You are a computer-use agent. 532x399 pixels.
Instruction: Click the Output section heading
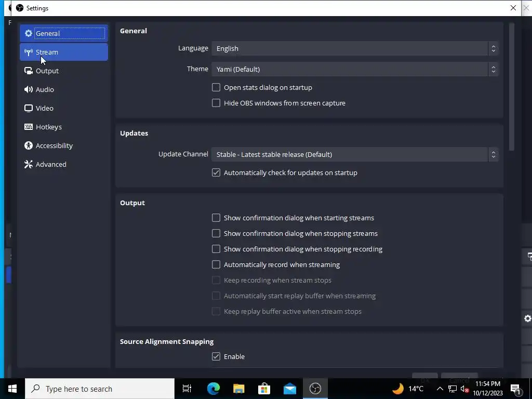[x=132, y=203]
